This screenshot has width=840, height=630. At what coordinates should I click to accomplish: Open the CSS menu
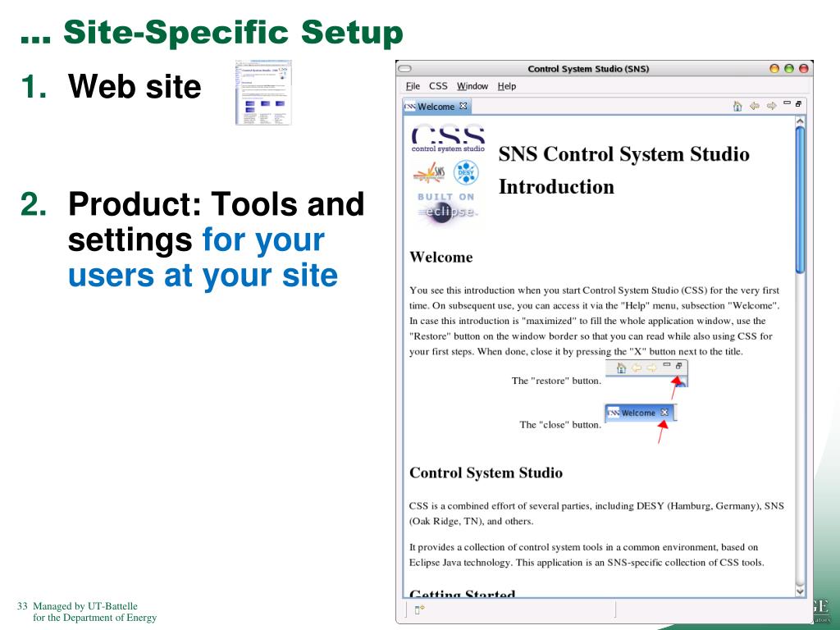(x=438, y=86)
